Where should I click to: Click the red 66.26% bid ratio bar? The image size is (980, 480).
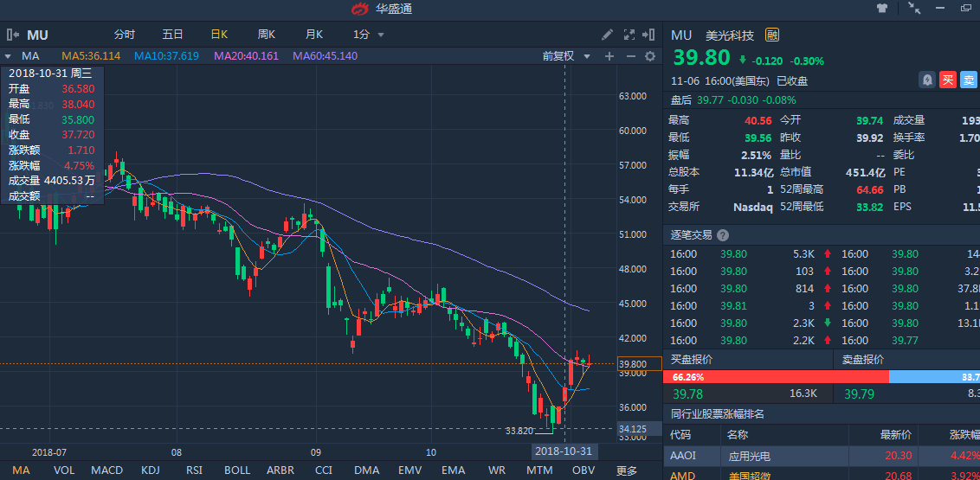776,377
